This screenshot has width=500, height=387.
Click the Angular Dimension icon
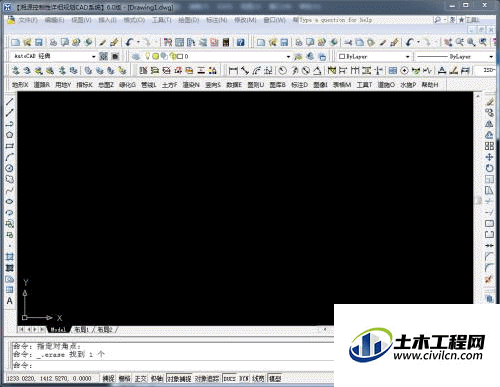[317, 70]
